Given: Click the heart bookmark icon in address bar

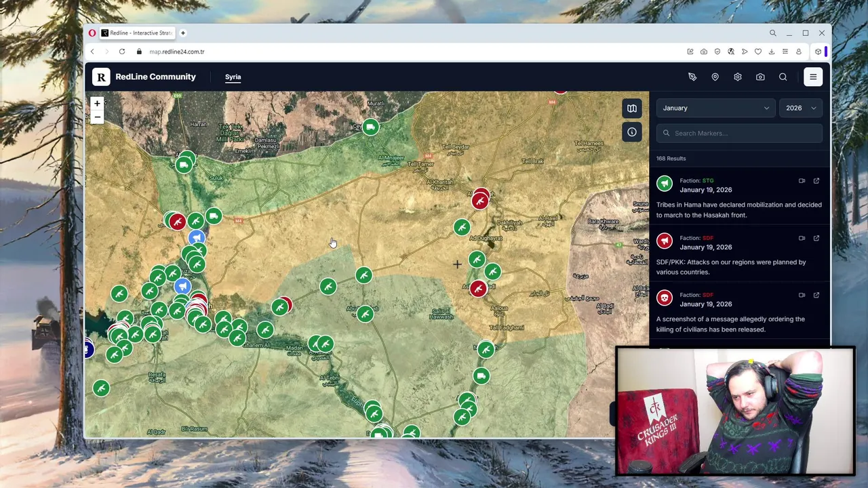Looking at the screenshot, I should pos(758,52).
